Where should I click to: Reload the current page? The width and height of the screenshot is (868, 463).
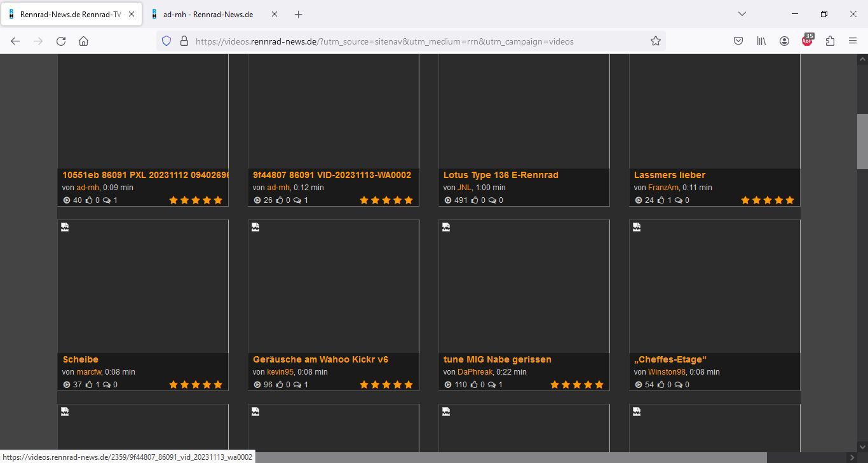click(x=61, y=41)
